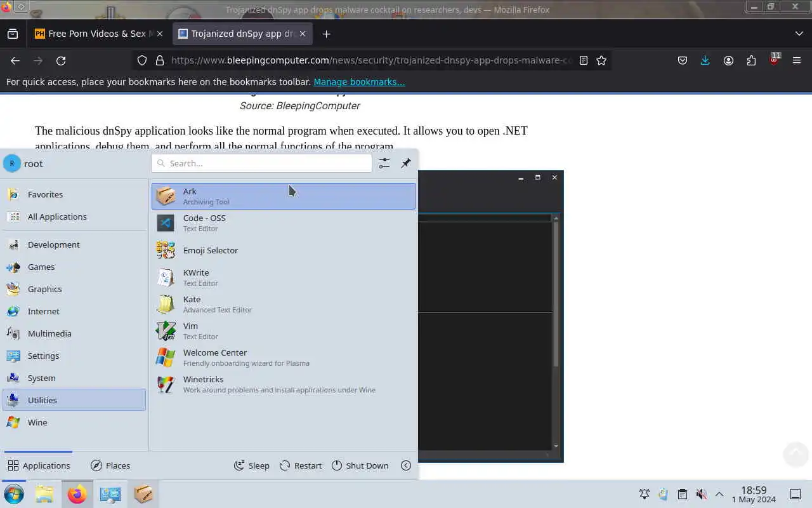This screenshot has width=812, height=508.
Task: Open Code - OSS text editor
Action: (x=283, y=223)
